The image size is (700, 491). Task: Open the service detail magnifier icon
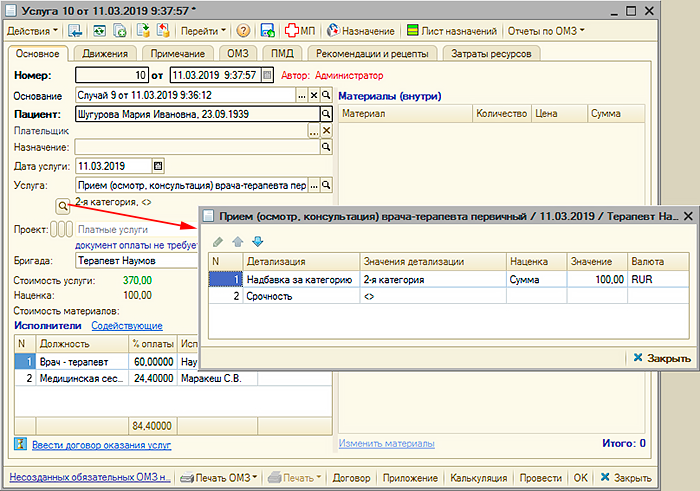pyautogui.click(x=63, y=205)
